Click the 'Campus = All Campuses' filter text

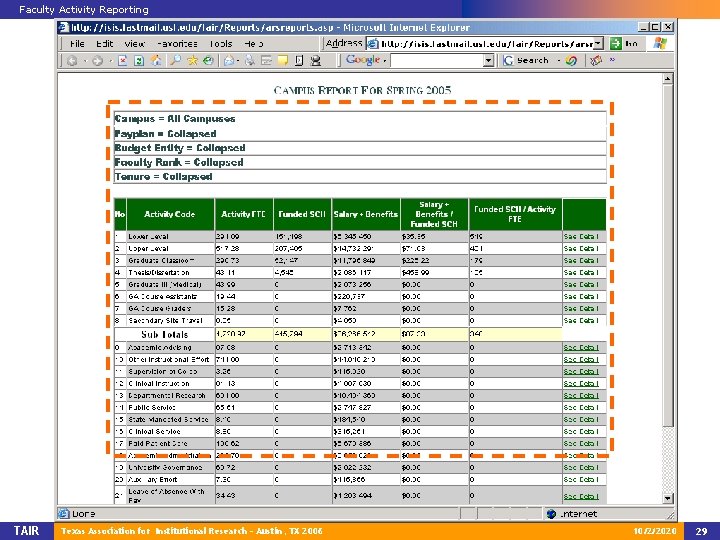(175, 118)
